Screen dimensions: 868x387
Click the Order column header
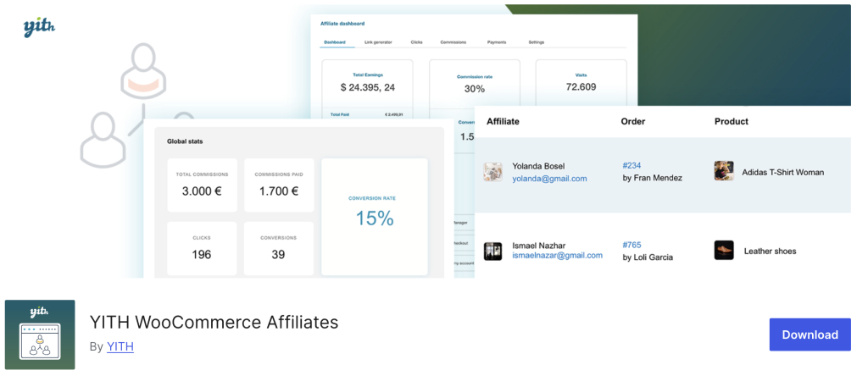632,121
